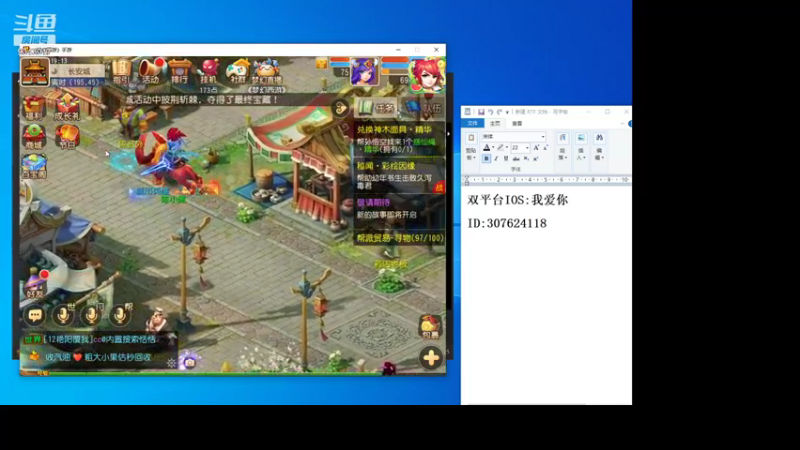Toggle superscript formatting in WordPad
This screenshot has height=450, width=800.
[x=536, y=159]
